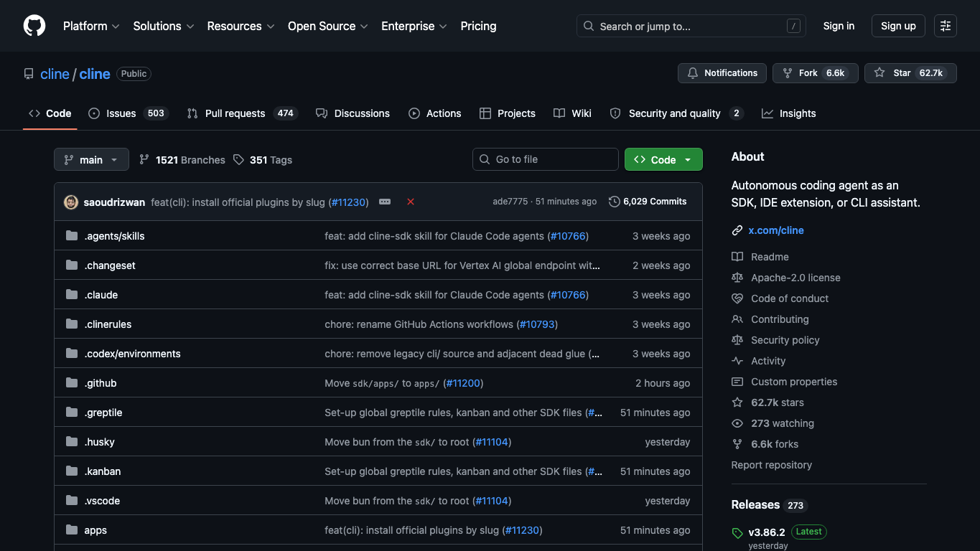Click the history clock icon by 6,029 Commits

[x=615, y=202]
